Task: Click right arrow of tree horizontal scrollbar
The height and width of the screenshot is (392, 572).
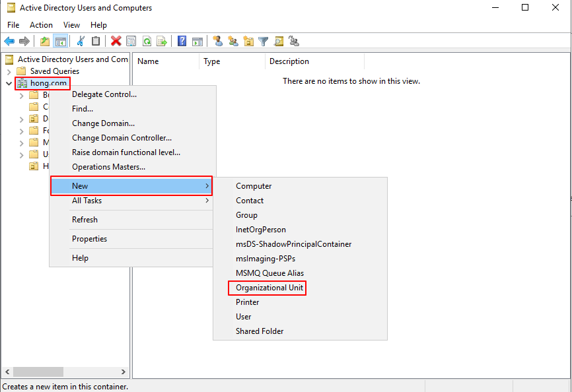Action: point(124,372)
